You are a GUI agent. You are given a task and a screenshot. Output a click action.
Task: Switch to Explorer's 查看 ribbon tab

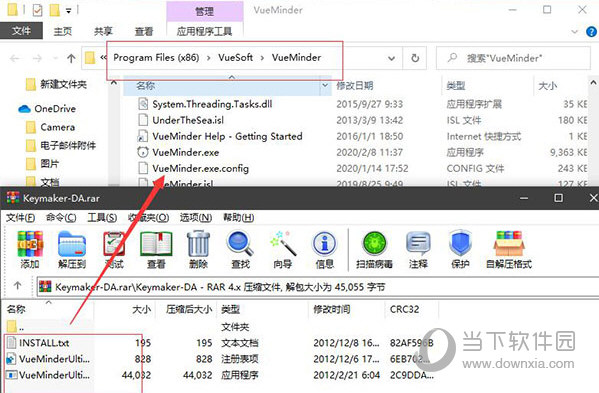tap(144, 31)
